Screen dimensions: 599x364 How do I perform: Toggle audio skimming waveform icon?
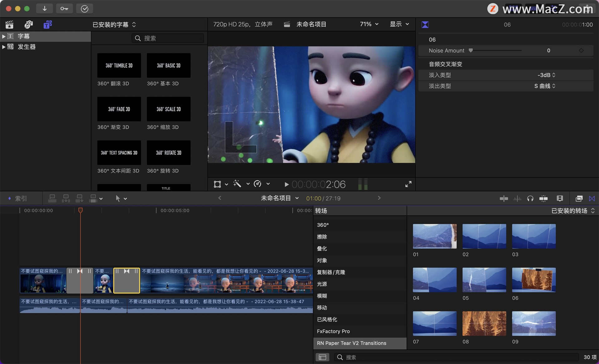(517, 199)
